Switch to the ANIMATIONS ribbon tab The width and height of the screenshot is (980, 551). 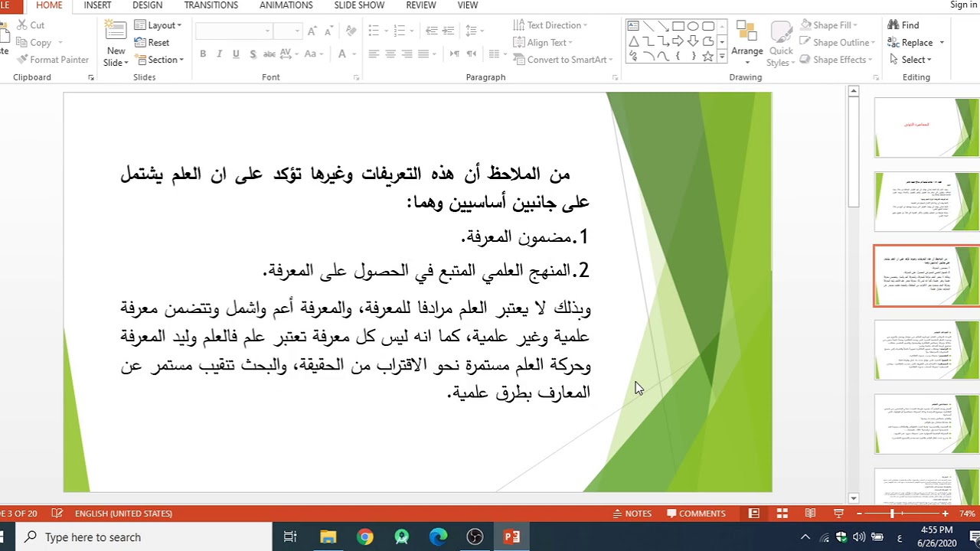pyautogui.click(x=286, y=5)
